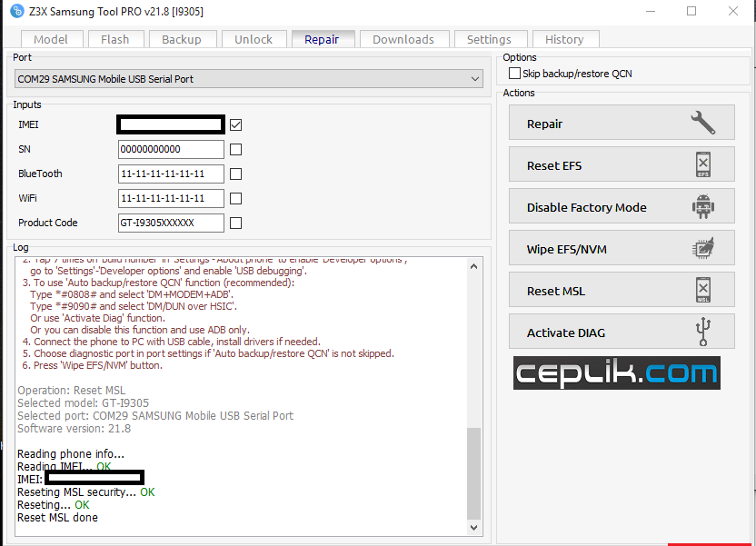Go to the Settings tab
This screenshot has width=756, height=546.
pos(489,39)
